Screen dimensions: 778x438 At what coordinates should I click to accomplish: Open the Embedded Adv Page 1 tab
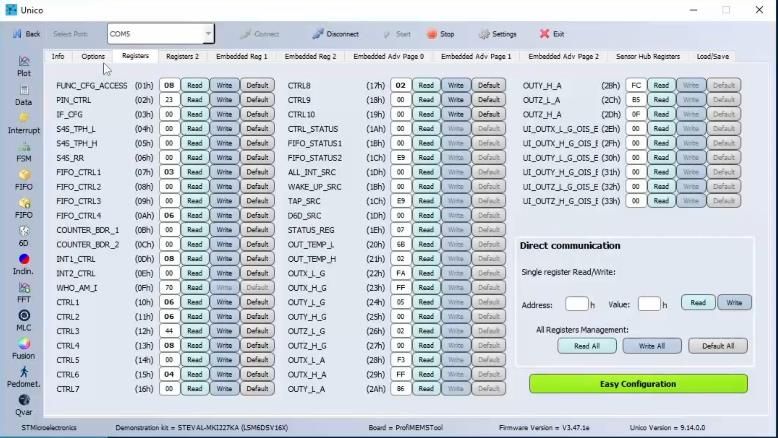(476, 56)
